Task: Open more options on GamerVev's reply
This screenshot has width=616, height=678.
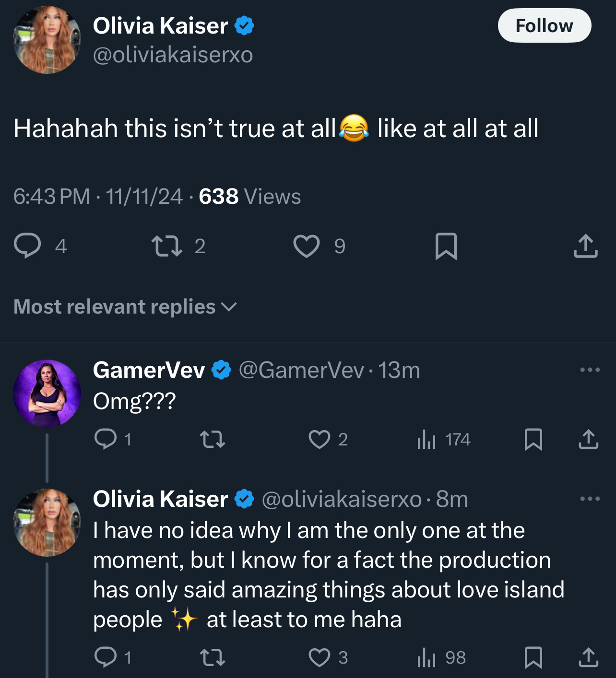Action: [590, 370]
